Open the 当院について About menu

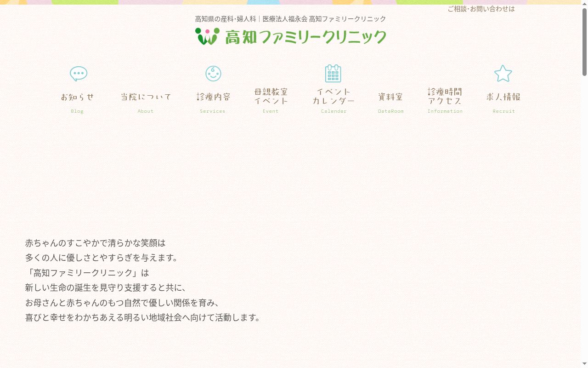pyautogui.click(x=146, y=97)
